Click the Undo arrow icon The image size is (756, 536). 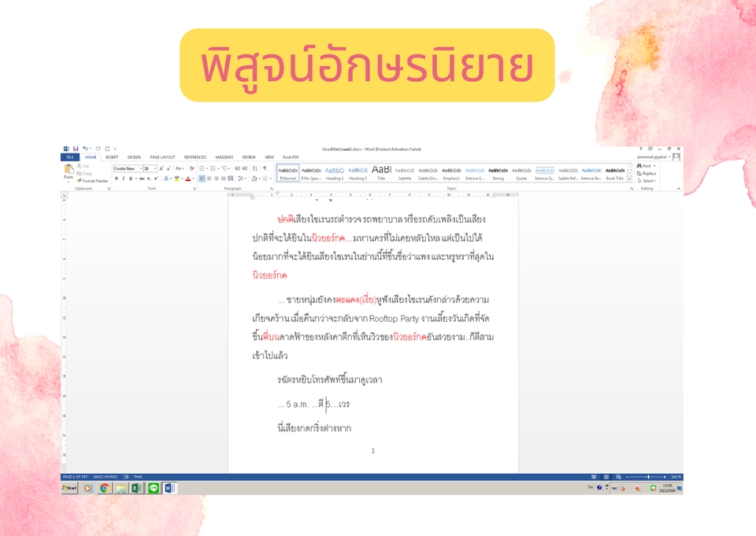click(x=85, y=149)
